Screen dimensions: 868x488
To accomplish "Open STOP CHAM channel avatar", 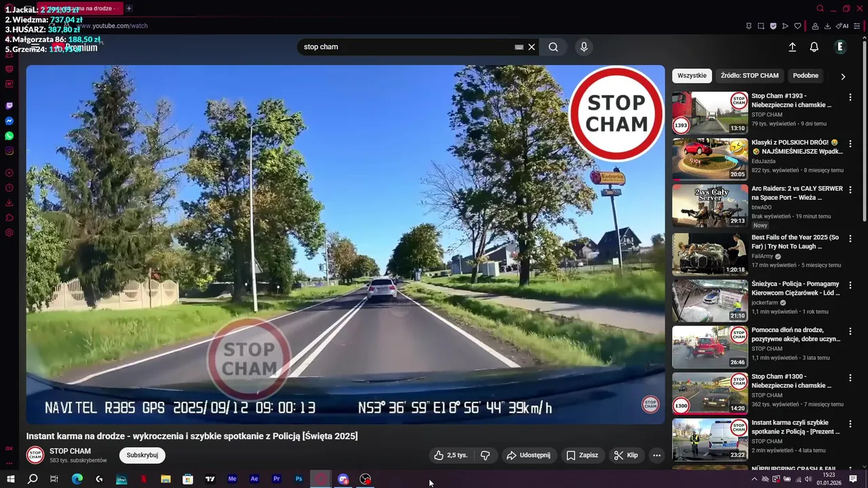I will coord(35,455).
